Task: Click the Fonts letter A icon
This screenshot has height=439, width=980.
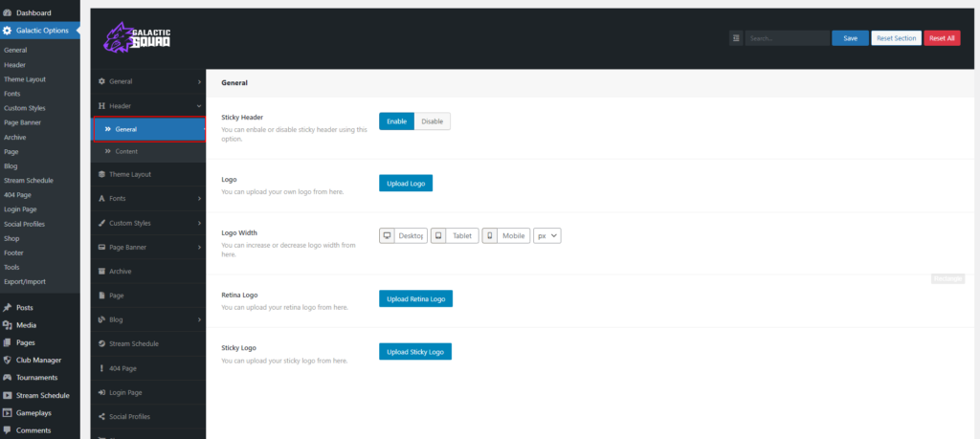Action: tap(101, 199)
